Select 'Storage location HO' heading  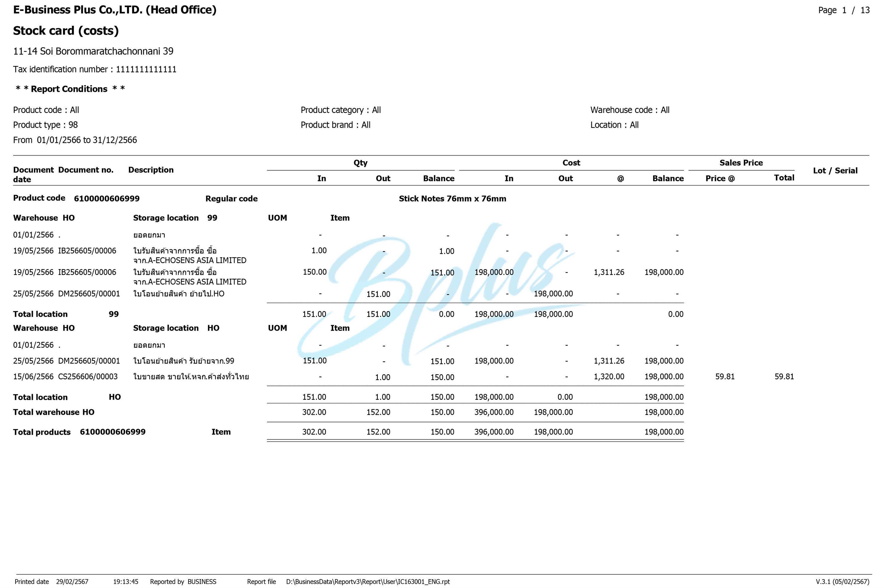tap(176, 328)
